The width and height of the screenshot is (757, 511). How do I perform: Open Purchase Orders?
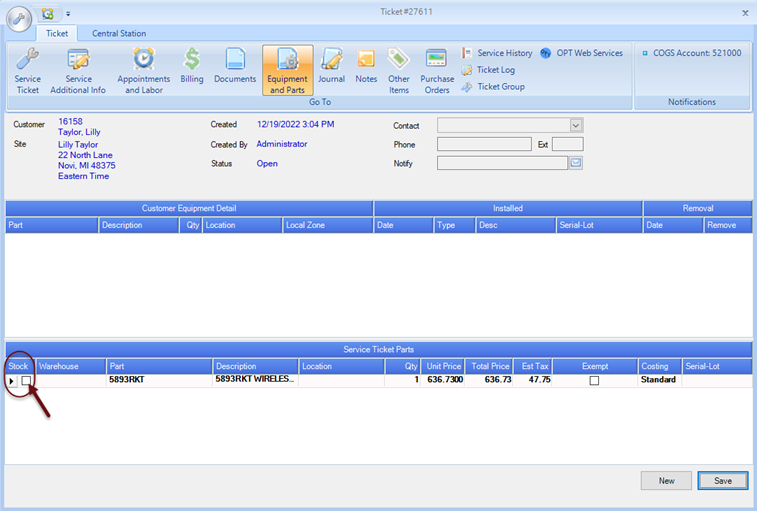tap(436, 69)
